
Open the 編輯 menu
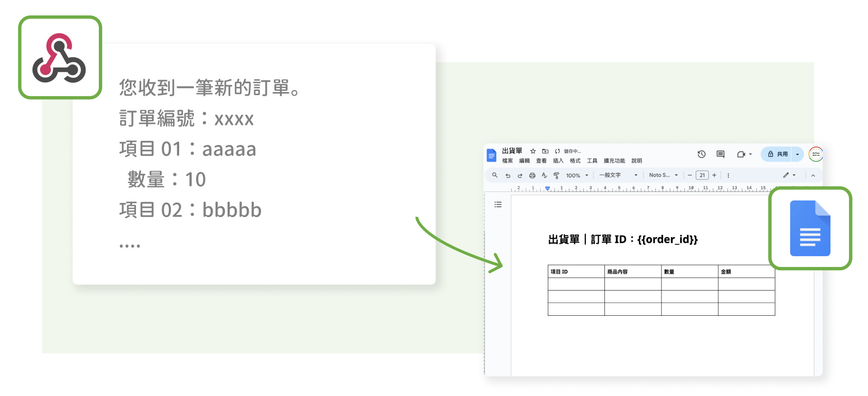(525, 161)
